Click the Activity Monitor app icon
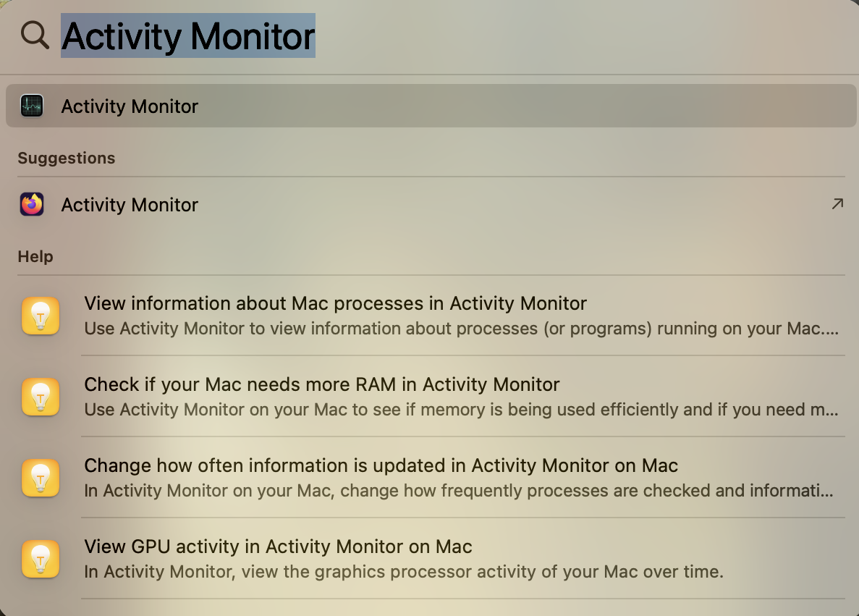The width and height of the screenshot is (859, 616). pos(32,106)
